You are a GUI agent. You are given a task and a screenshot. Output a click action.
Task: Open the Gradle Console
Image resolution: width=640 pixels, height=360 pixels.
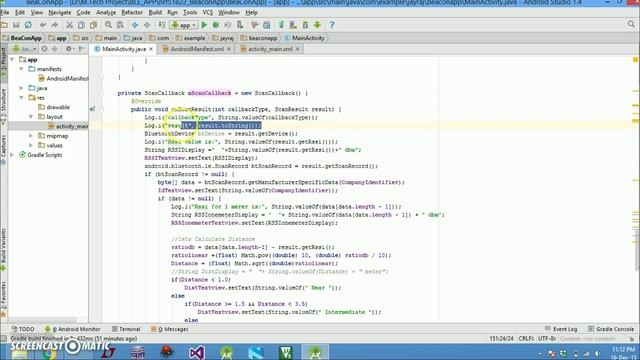611,329
